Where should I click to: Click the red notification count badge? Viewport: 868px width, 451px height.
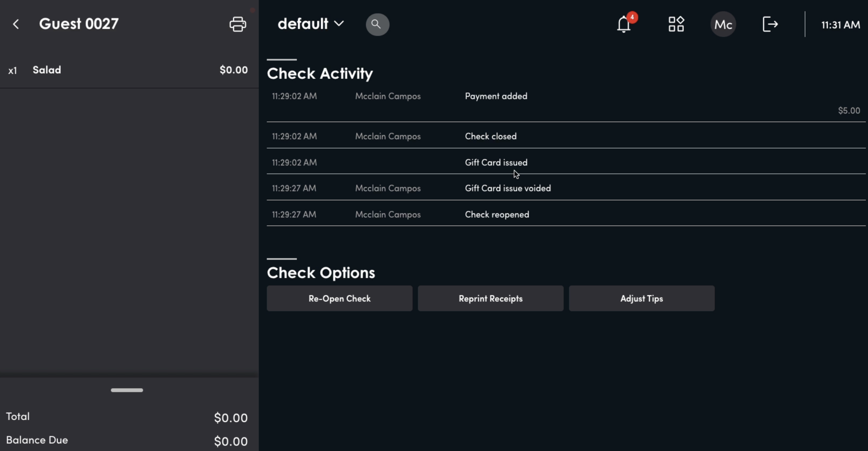(x=632, y=17)
